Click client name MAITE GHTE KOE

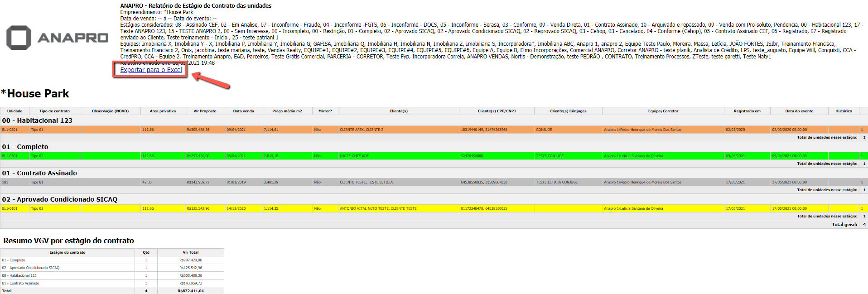pyautogui.click(x=354, y=156)
